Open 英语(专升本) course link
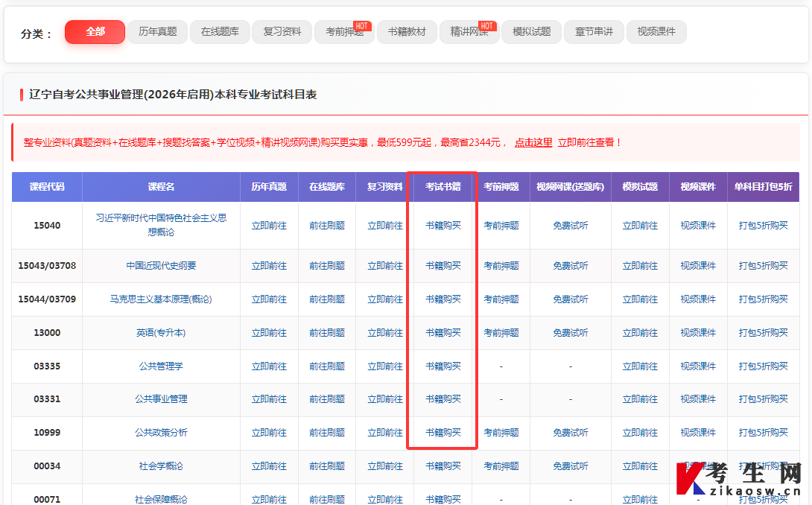The image size is (812, 505). (161, 332)
